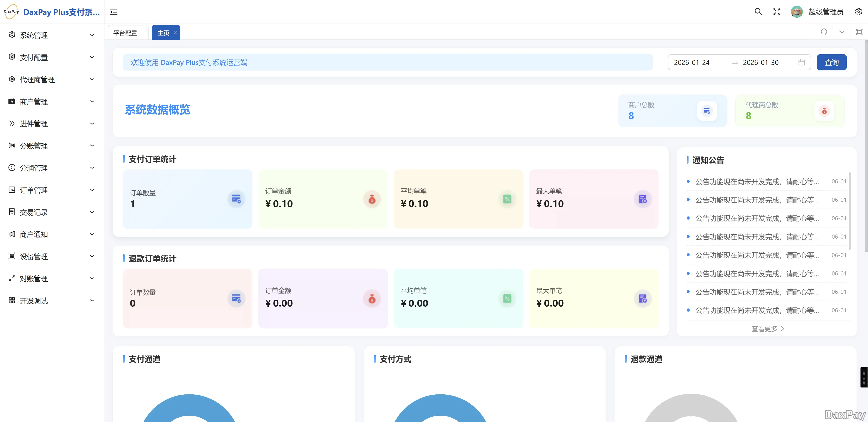Open settings gear in top-right corner

858,12
